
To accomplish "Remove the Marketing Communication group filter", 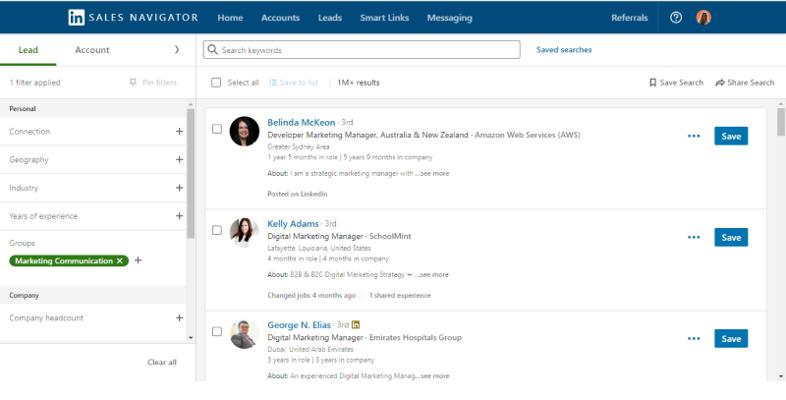I will [120, 261].
